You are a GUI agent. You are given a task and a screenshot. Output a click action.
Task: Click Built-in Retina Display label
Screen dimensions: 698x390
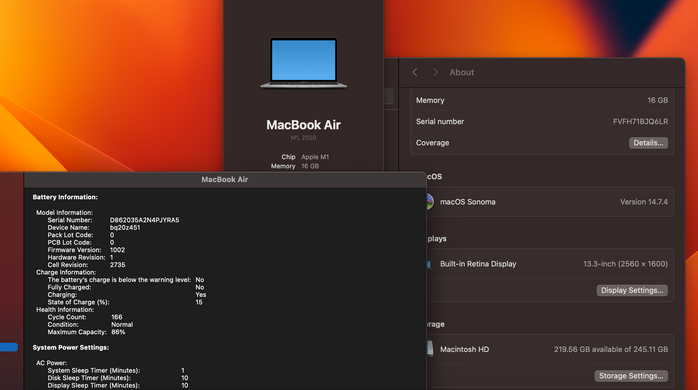point(478,264)
